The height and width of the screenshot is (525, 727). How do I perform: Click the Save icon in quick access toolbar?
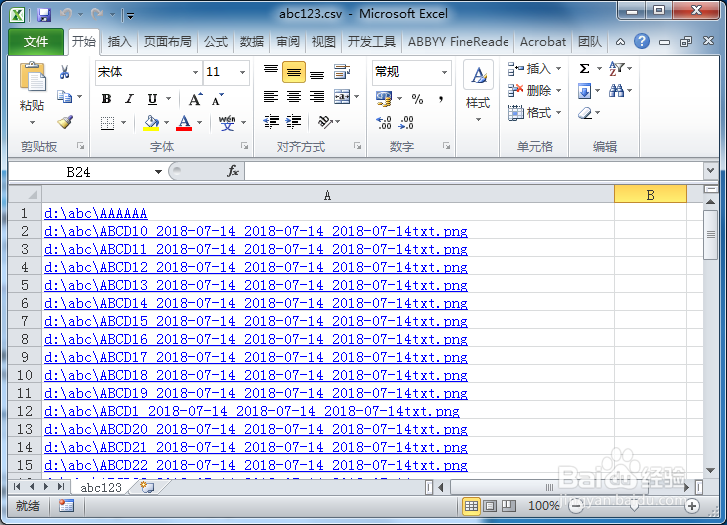[x=44, y=15]
